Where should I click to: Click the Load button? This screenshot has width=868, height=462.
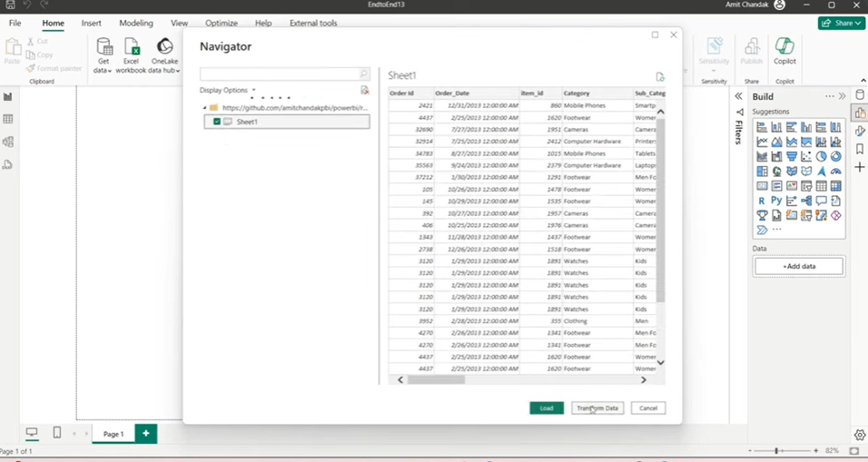547,408
